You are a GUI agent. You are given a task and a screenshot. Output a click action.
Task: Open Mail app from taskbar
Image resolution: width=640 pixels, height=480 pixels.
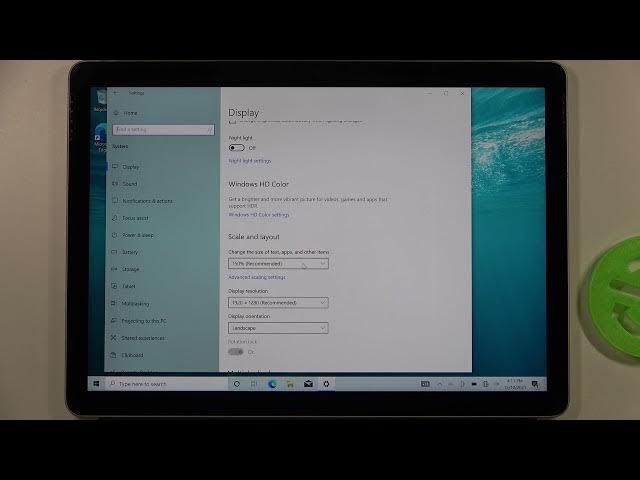[x=308, y=384]
